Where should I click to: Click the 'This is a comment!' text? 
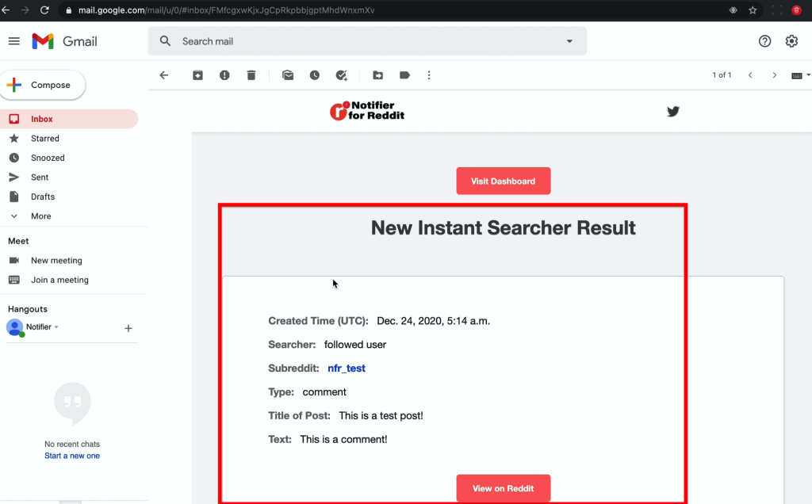coord(343,439)
